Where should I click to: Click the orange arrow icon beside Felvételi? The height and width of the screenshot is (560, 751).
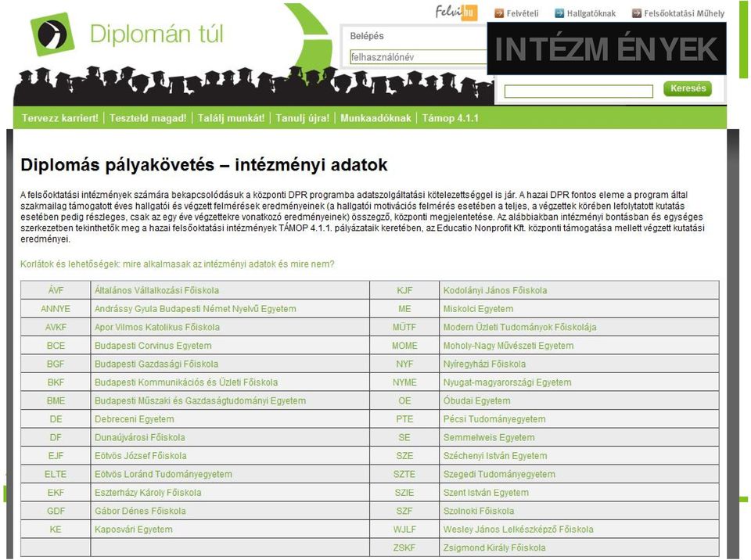pos(499,13)
